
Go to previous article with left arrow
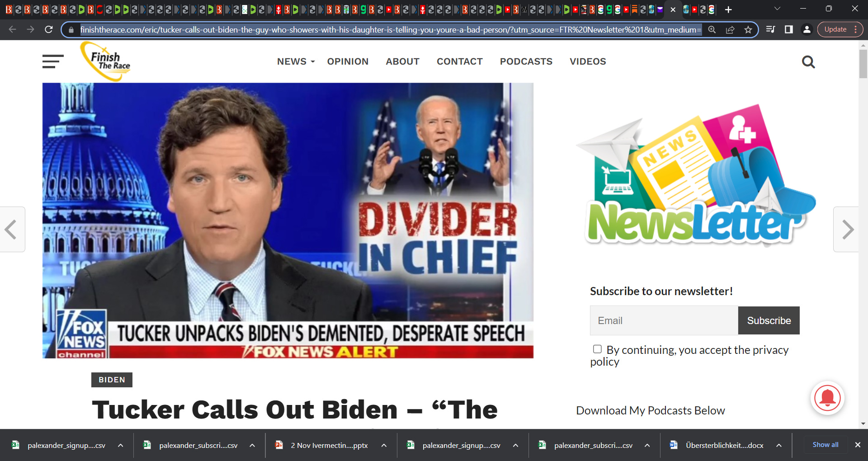12,229
